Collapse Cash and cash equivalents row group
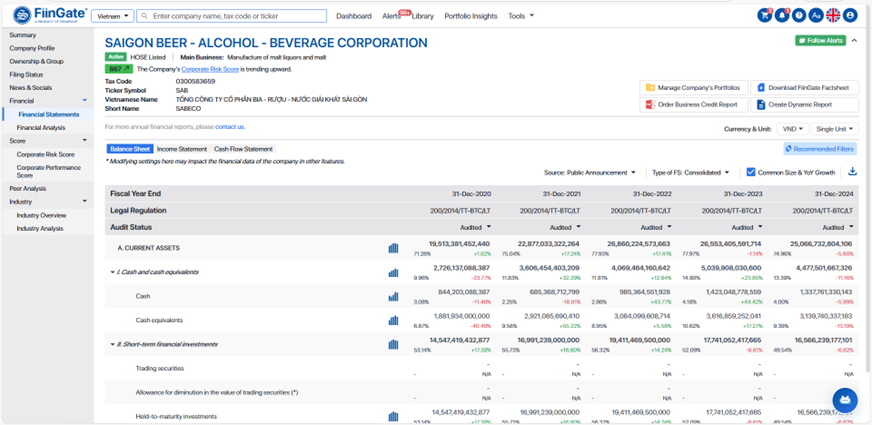Screen dimensions: 872x425 click(112, 272)
